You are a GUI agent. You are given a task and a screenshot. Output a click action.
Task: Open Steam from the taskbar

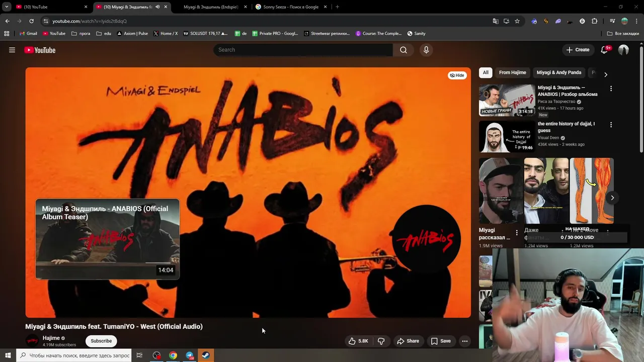tap(206, 355)
